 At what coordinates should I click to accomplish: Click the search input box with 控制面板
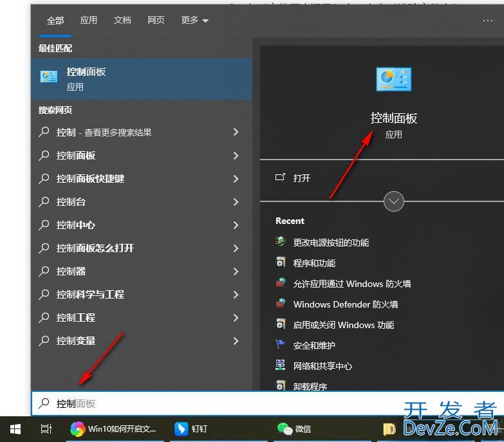tap(257, 403)
